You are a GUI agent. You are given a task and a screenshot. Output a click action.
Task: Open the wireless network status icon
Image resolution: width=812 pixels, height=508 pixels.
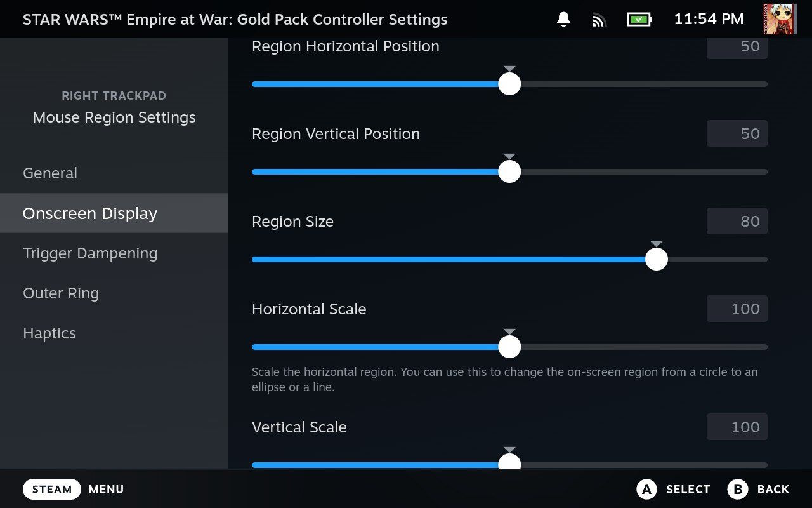pyautogui.click(x=599, y=20)
